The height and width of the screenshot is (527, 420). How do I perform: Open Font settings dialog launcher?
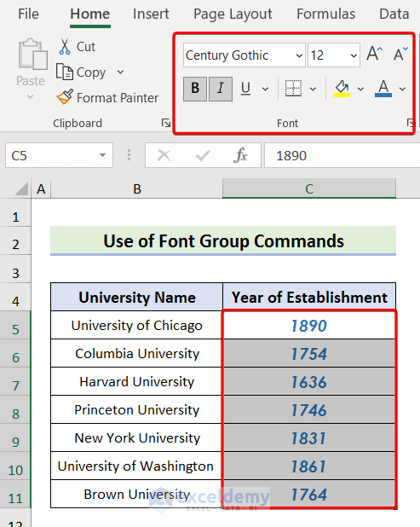coord(411,123)
